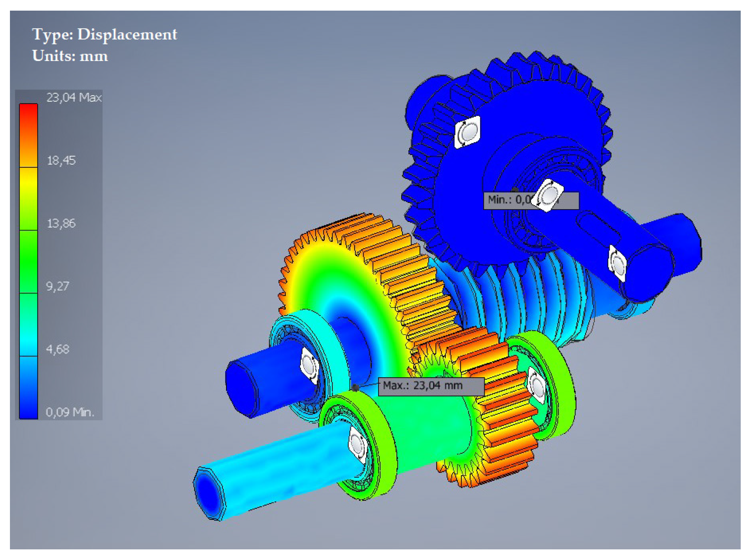Screen dimensions: 751x560
Task: Click the Units: mm text
Action: tap(70, 56)
